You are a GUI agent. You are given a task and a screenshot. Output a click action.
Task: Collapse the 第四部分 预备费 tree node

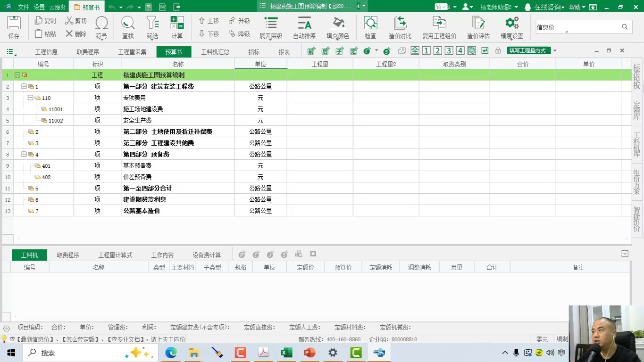[23, 154]
